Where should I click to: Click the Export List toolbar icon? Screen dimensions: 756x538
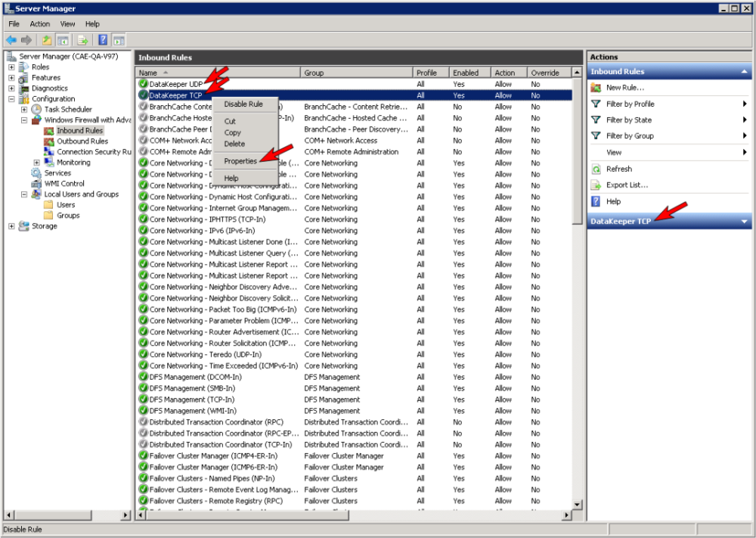click(x=82, y=40)
